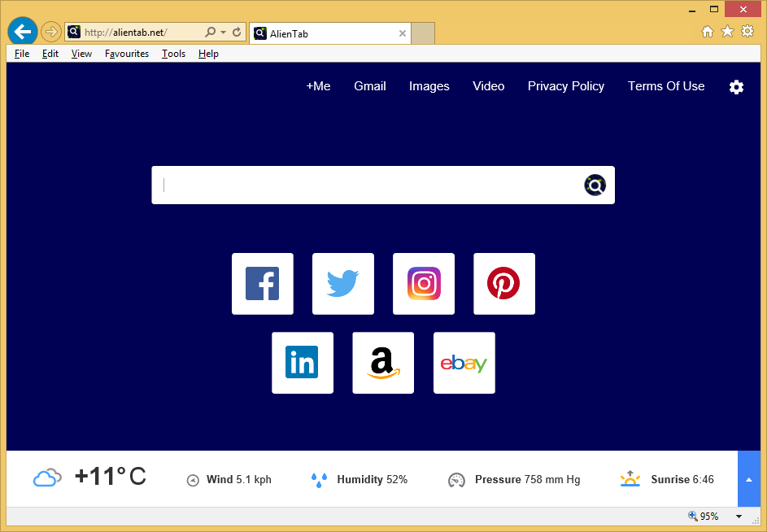
Task: Open the Favourites menu
Action: pos(127,54)
